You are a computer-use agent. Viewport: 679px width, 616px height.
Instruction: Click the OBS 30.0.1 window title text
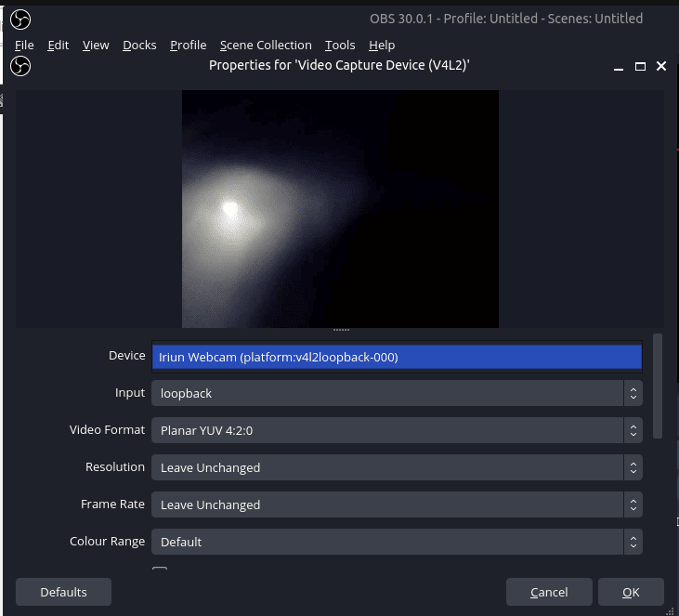[506, 19]
